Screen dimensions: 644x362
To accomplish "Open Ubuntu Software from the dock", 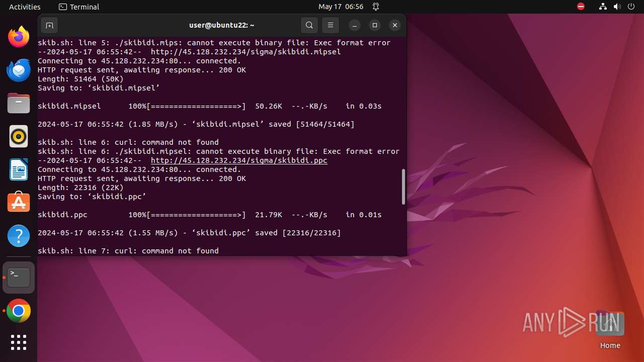I will click(19, 202).
